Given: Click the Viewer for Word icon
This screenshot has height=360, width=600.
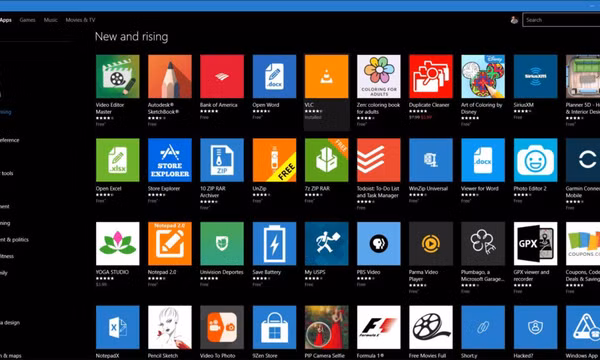Looking at the screenshot, I should tap(483, 160).
